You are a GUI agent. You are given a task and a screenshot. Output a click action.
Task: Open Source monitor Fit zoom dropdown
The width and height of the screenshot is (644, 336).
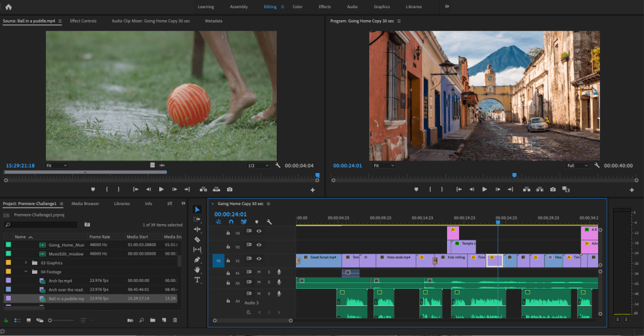click(x=57, y=165)
